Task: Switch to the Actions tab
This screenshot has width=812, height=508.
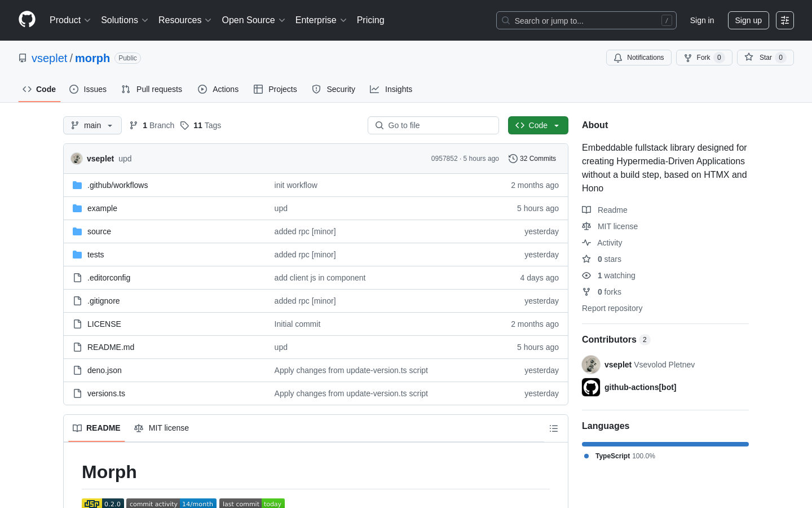Action: [218, 89]
